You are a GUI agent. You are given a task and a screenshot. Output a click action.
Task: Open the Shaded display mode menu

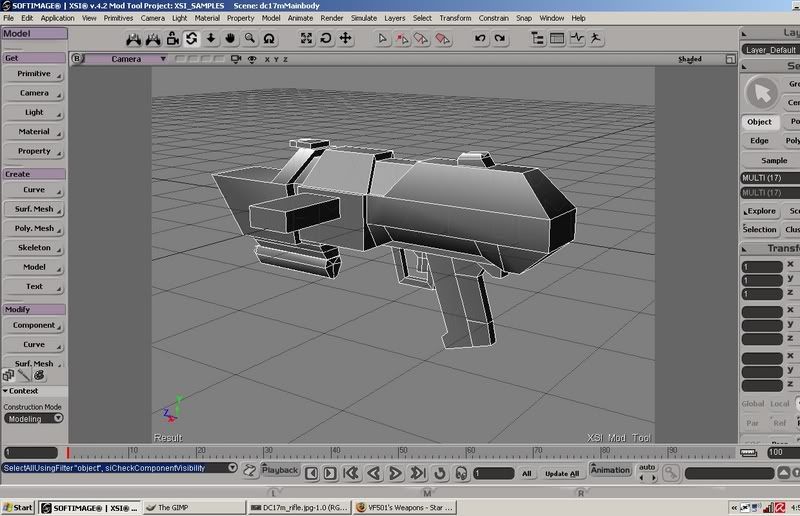(689, 59)
